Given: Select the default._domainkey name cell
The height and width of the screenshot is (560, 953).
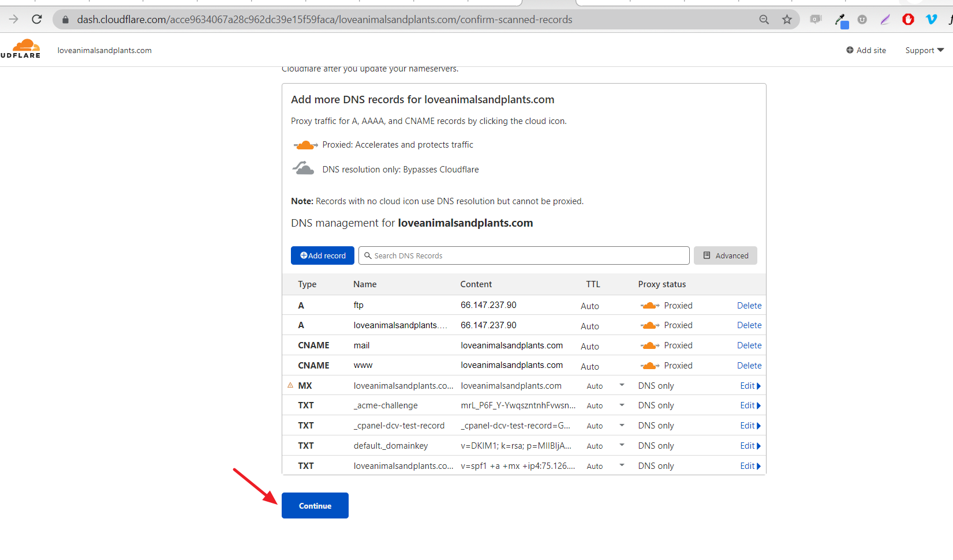Looking at the screenshot, I should tap(391, 446).
